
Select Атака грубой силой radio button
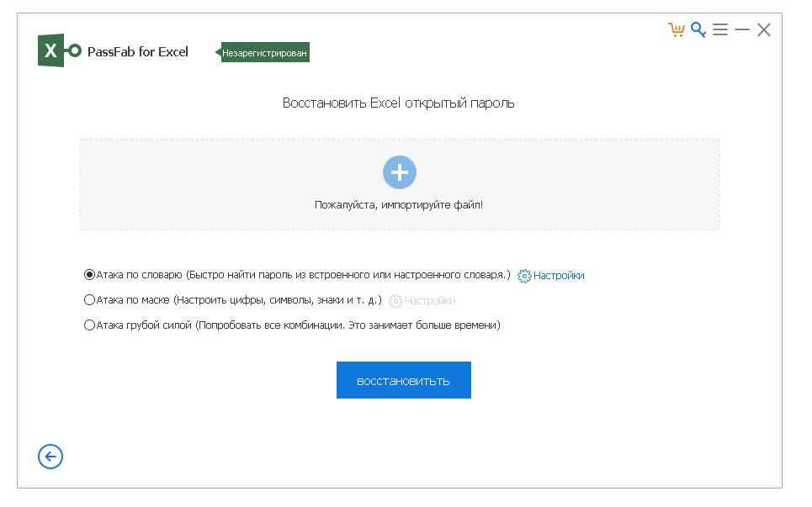(x=89, y=325)
